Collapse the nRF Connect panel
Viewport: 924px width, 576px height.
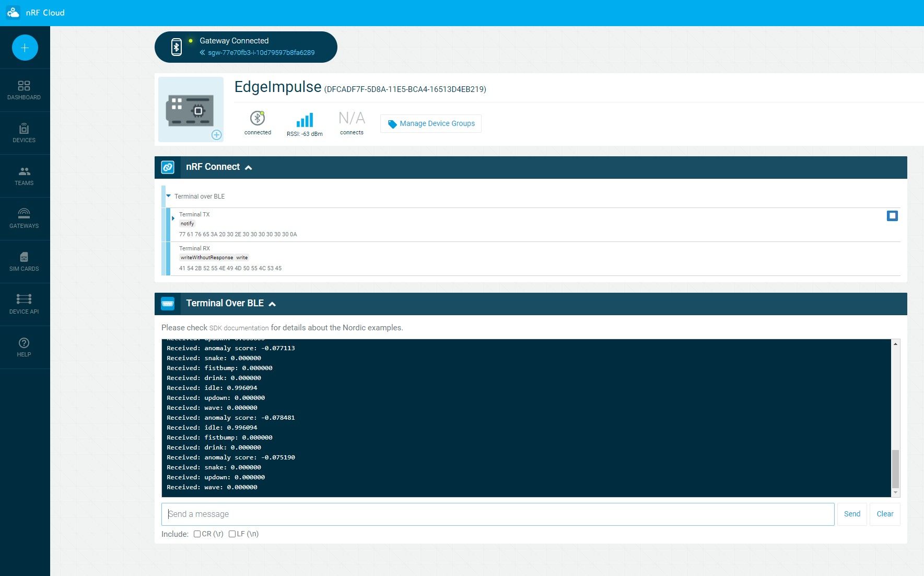[x=249, y=167]
